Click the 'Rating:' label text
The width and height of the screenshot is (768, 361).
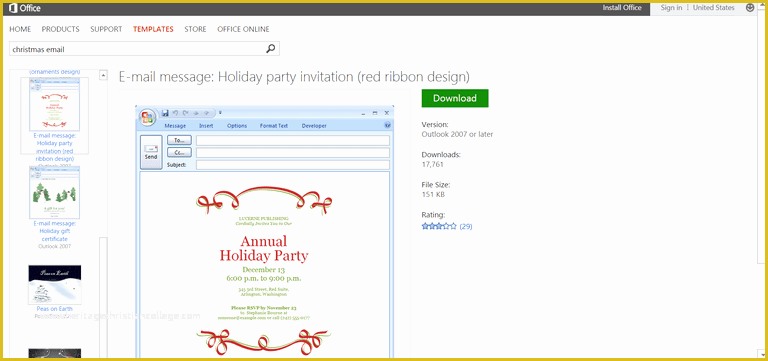433,215
